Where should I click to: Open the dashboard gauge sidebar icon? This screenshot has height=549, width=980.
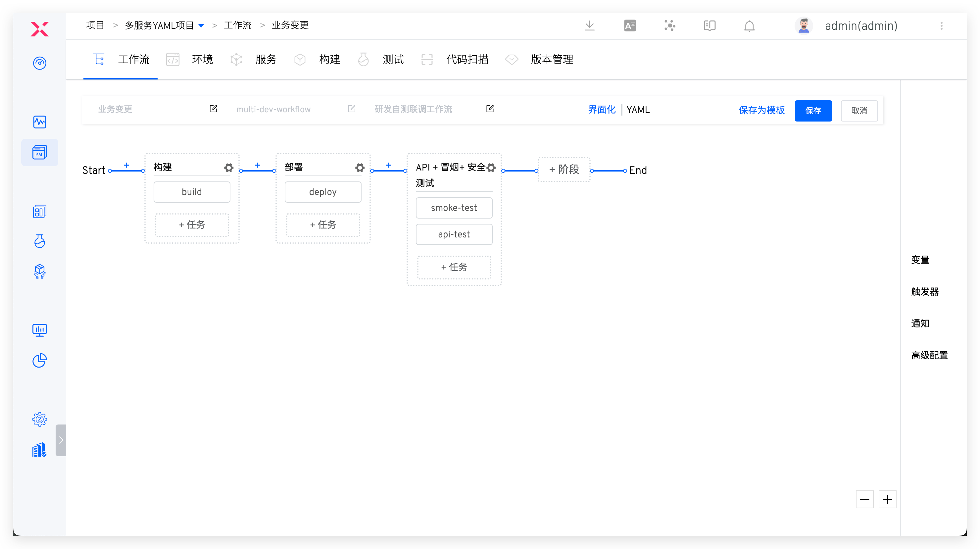click(x=40, y=63)
